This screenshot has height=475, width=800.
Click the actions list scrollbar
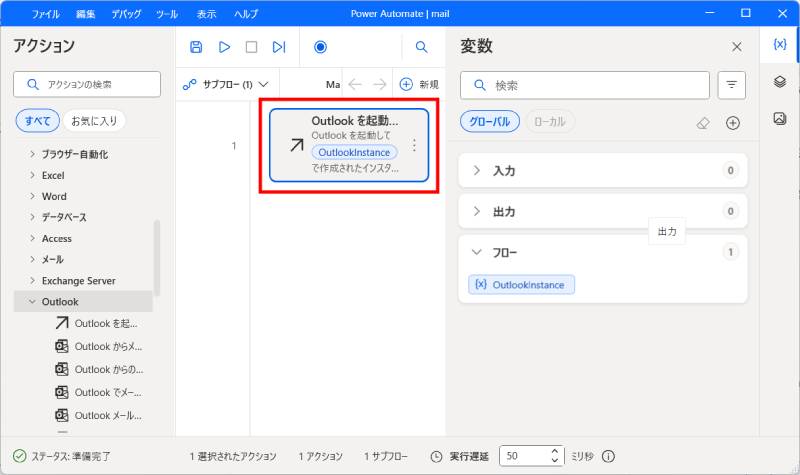pos(157,258)
